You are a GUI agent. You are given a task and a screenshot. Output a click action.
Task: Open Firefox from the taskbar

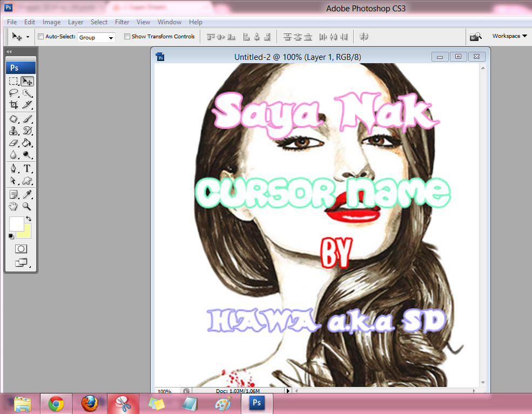click(90, 404)
